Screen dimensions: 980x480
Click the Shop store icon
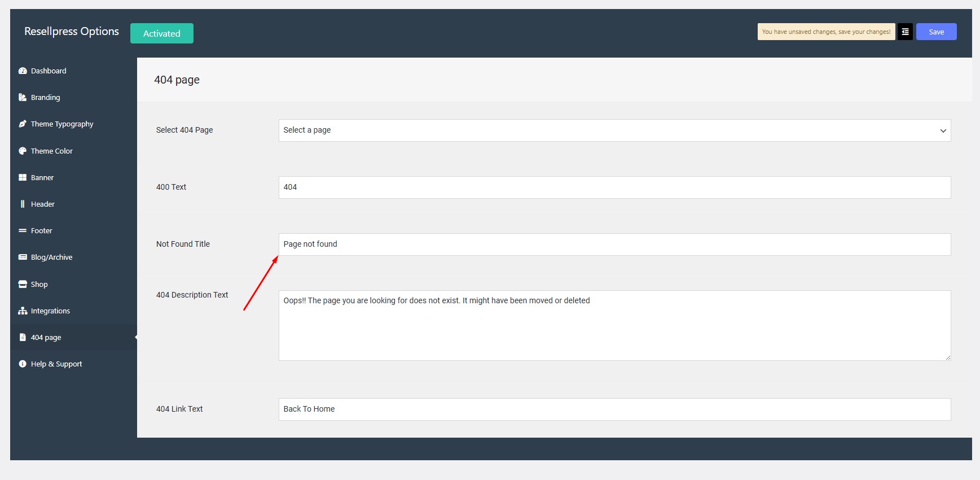point(23,285)
